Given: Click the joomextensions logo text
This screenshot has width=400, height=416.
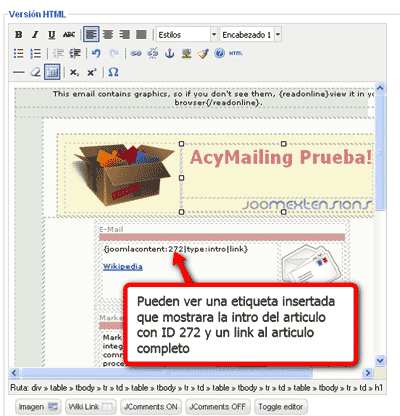Looking at the screenshot, I should coord(307,204).
